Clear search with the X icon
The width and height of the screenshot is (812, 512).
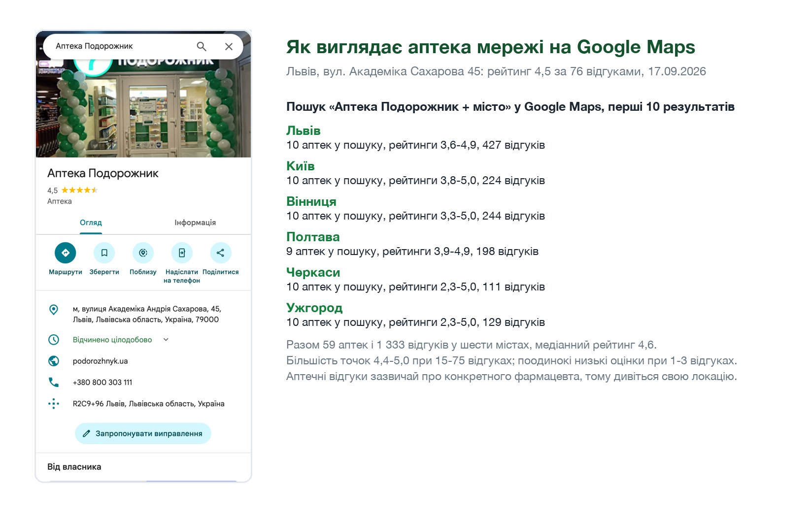[229, 46]
